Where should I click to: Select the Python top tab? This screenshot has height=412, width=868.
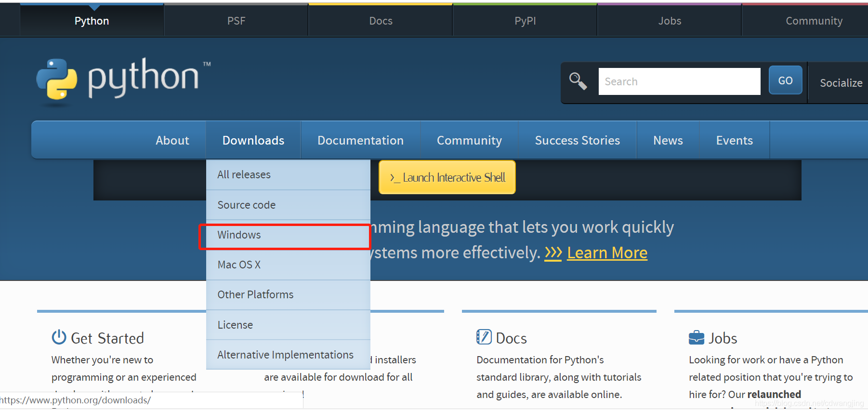pyautogui.click(x=92, y=21)
